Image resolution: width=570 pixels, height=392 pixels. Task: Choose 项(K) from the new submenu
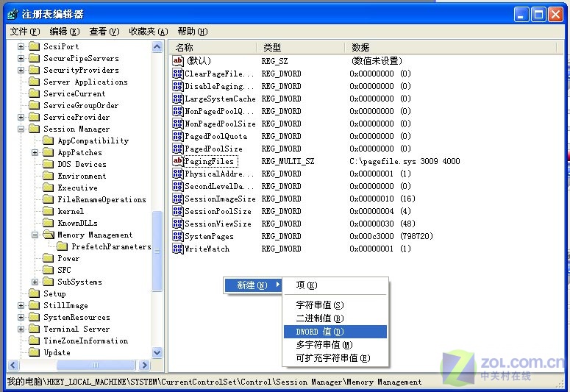click(x=335, y=285)
